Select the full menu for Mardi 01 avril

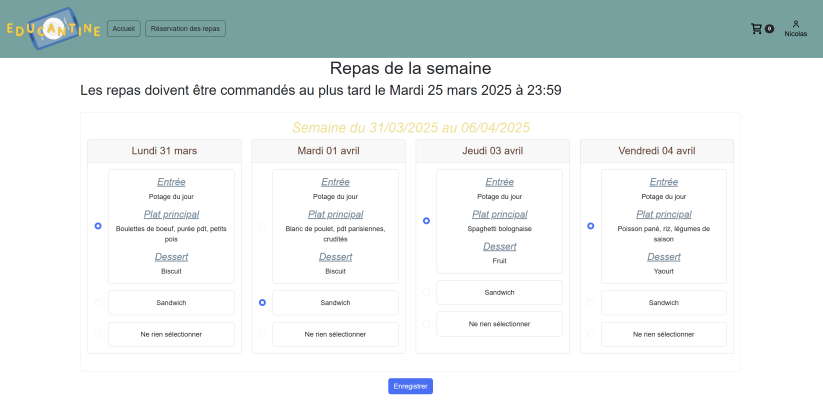point(262,226)
